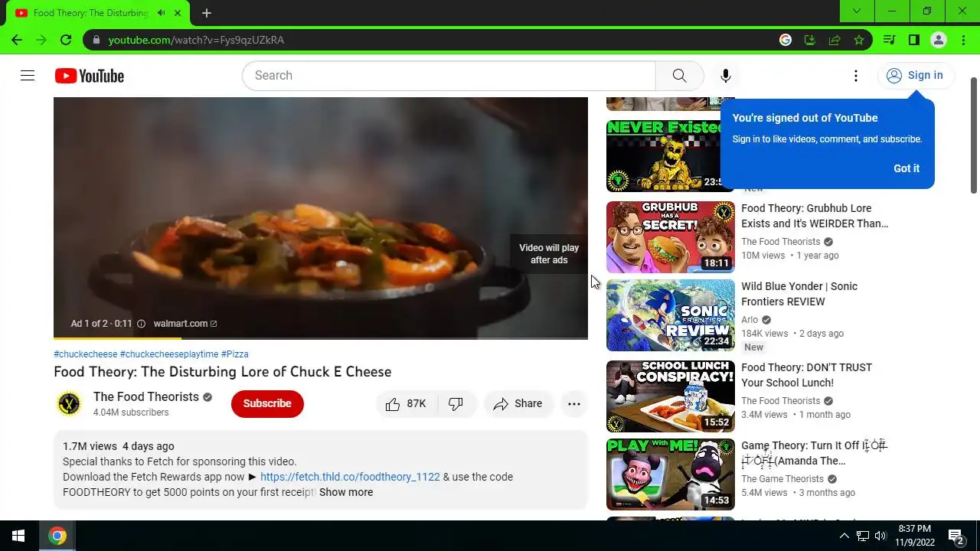Share this page from address bar
Image resolution: width=980 pixels, height=551 pixels.
pos(835,40)
